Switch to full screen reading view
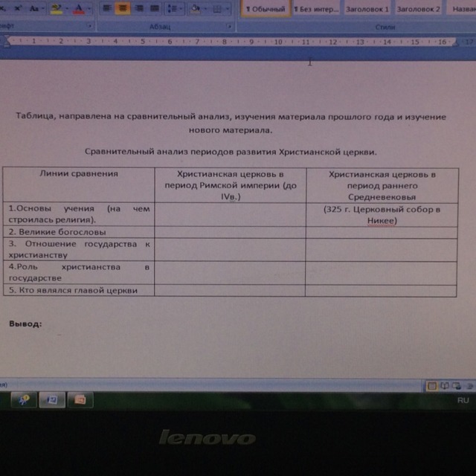Screen dimensions: 476x476 point(444,385)
